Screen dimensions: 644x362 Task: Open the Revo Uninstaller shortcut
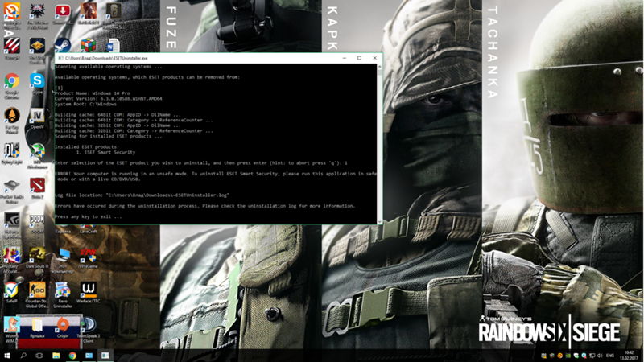pyautogui.click(x=63, y=295)
